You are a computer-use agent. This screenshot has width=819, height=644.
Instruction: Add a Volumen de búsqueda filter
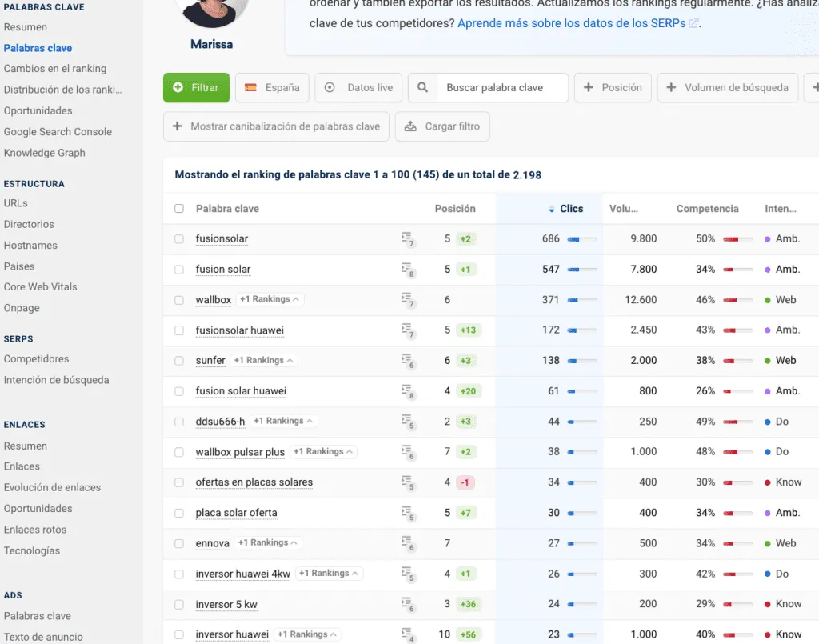click(728, 88)
